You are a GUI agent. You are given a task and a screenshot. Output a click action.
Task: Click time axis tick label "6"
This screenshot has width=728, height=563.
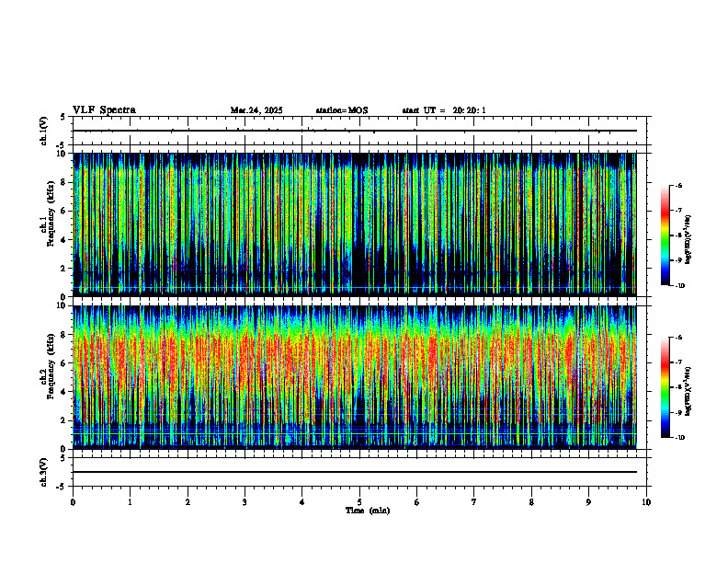click(x=417, y=502)
